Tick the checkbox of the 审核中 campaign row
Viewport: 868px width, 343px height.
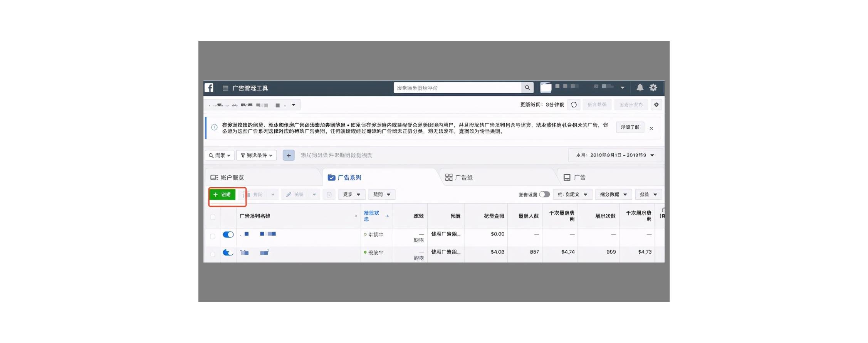coord(213,236)
